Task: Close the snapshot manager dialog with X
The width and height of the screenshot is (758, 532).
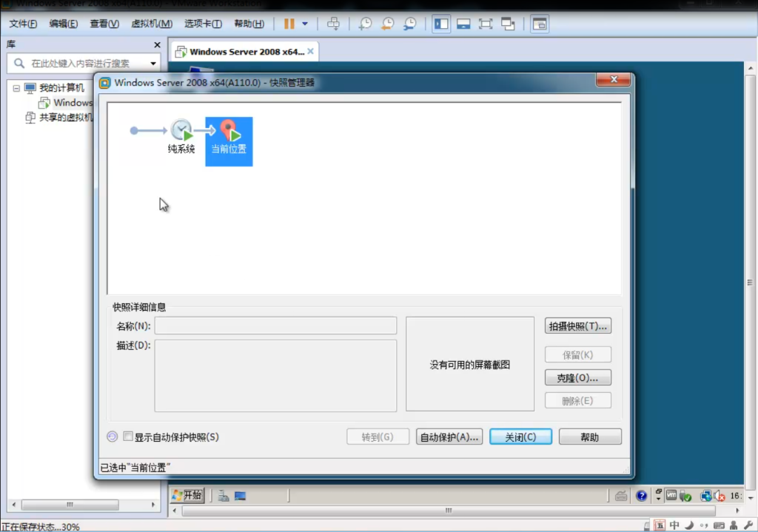Action: click(614, 80)
